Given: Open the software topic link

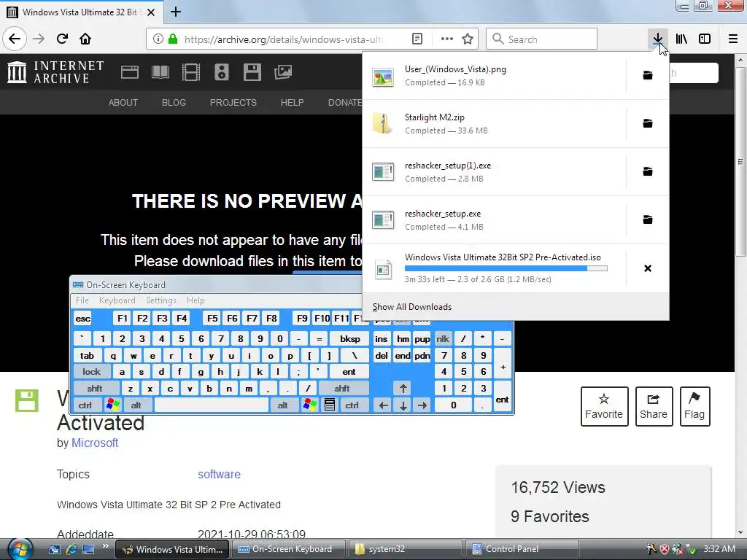Looking at the screenshot, I should 219,474.
